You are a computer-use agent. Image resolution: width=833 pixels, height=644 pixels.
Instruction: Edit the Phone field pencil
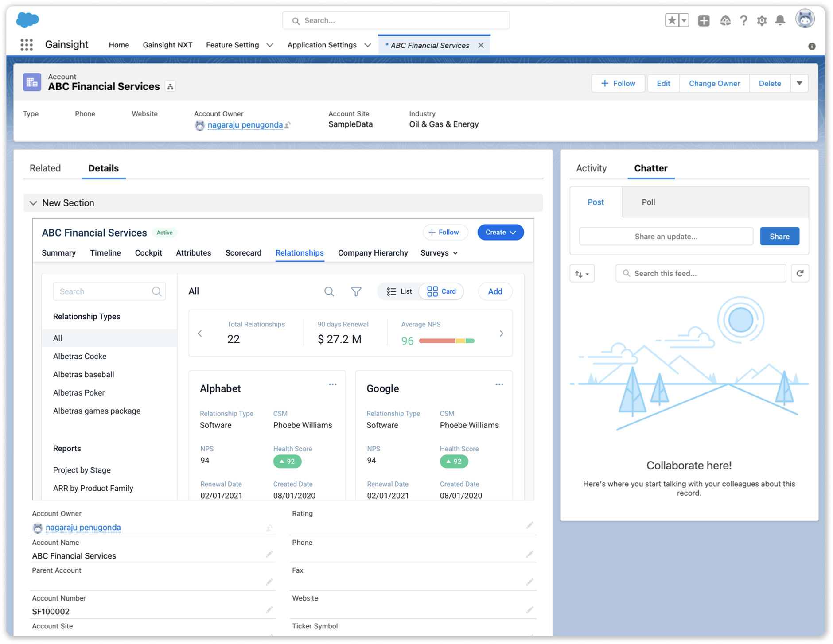pos(530,554)
